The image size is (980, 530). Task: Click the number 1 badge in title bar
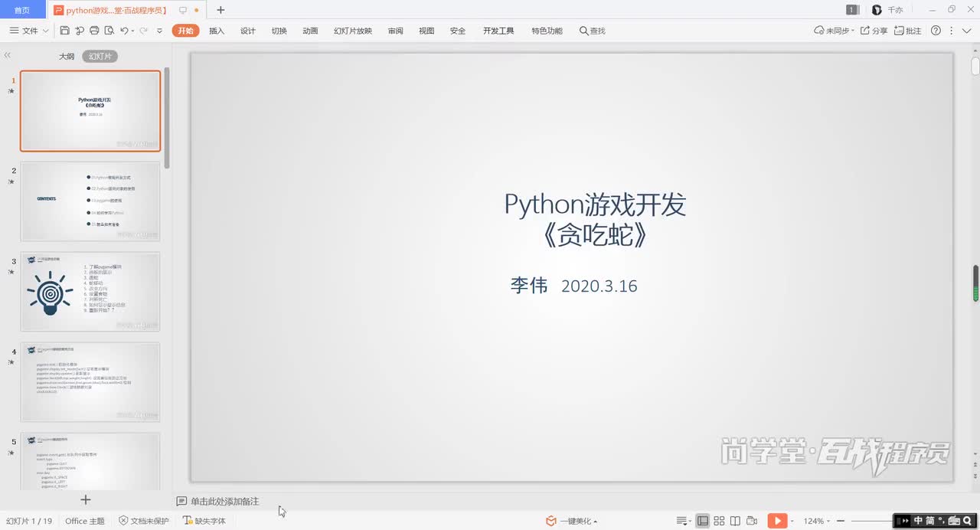pyautogui.click(x=851, y=10)
